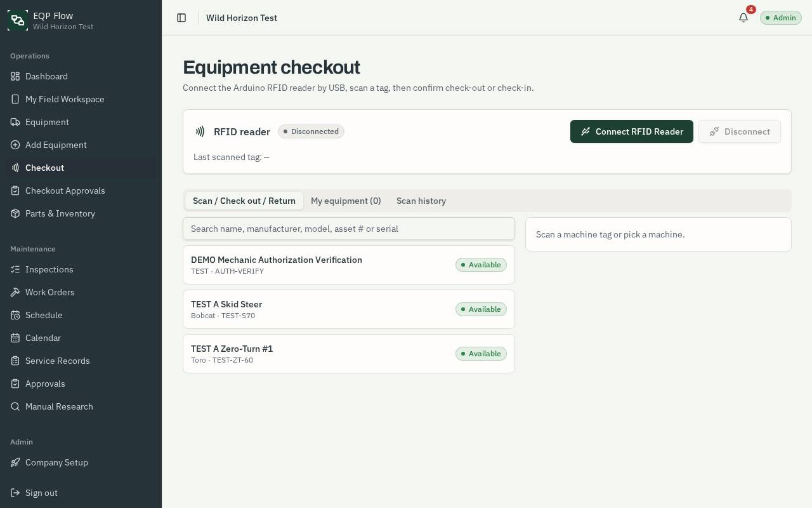Open the Calendar page
Screen dimensions: 812x508
pos(81,338)
